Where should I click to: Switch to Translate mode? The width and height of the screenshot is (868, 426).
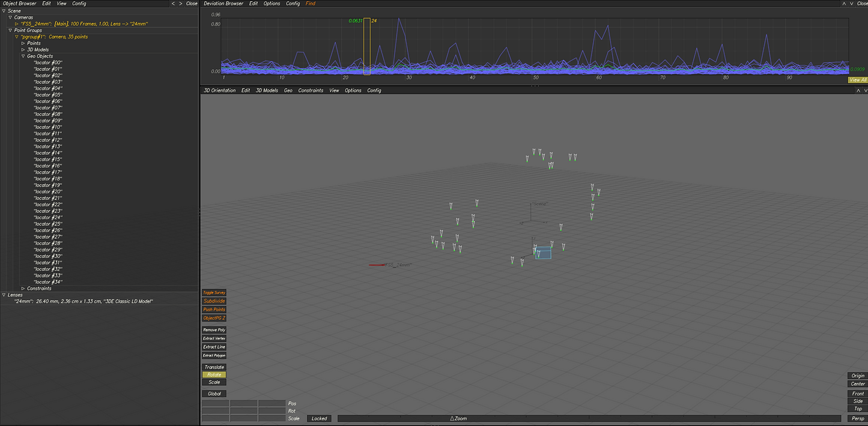(x=214, y=367)
